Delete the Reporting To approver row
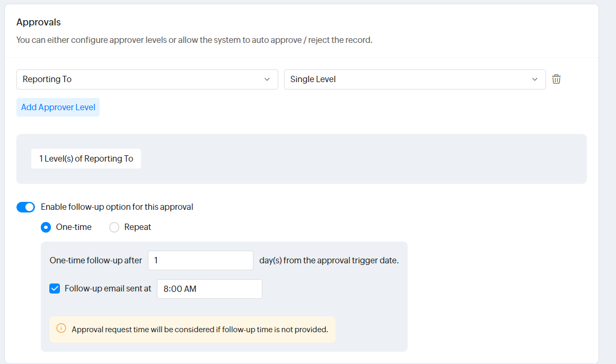Screen dimensions: 616x364 tap(556, 79)
